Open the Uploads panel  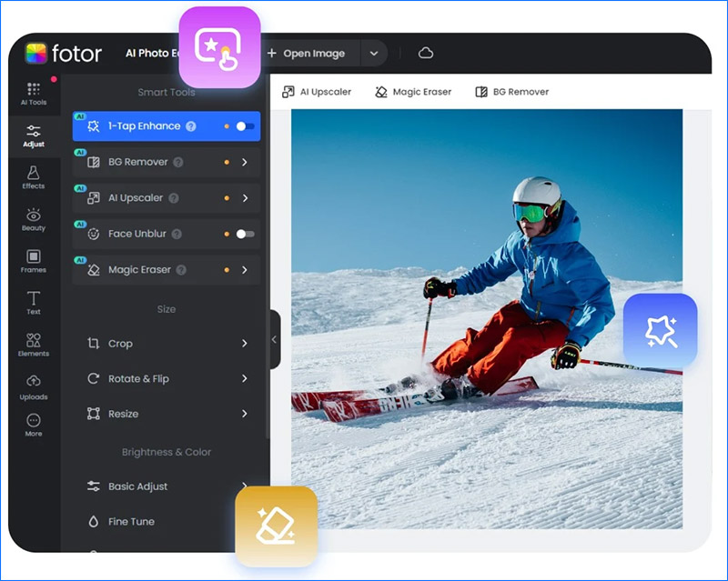pos(34,386)
